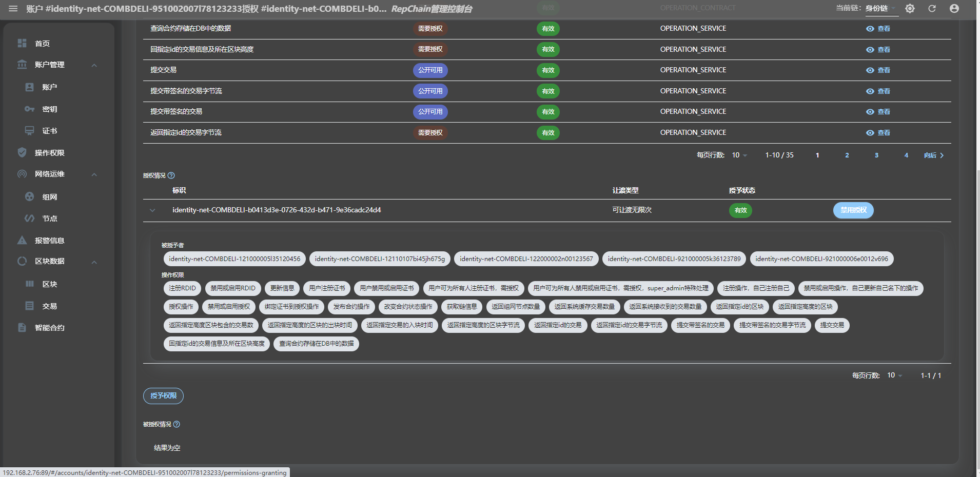Open the 当前链 身份链 chain selector
Image resolution: width=980 pixels, height=477 pixels.
[880, 8]
